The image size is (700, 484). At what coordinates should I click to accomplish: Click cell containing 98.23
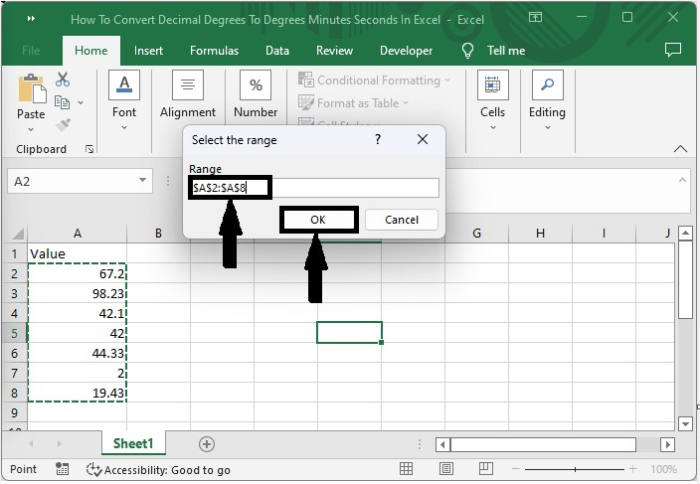77,293
